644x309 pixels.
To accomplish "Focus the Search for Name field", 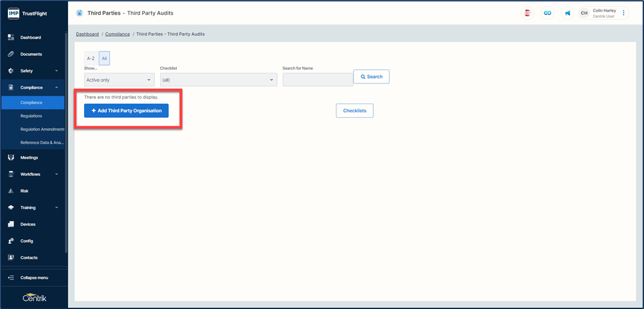I will (318, 80).
